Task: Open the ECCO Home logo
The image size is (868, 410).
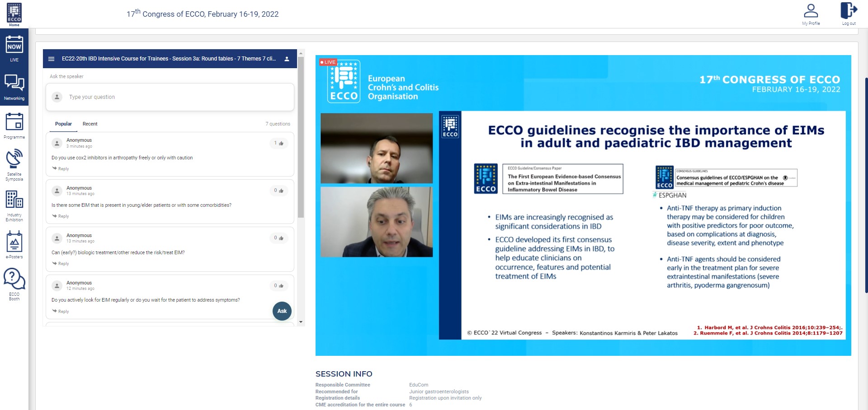Action: 14,14
